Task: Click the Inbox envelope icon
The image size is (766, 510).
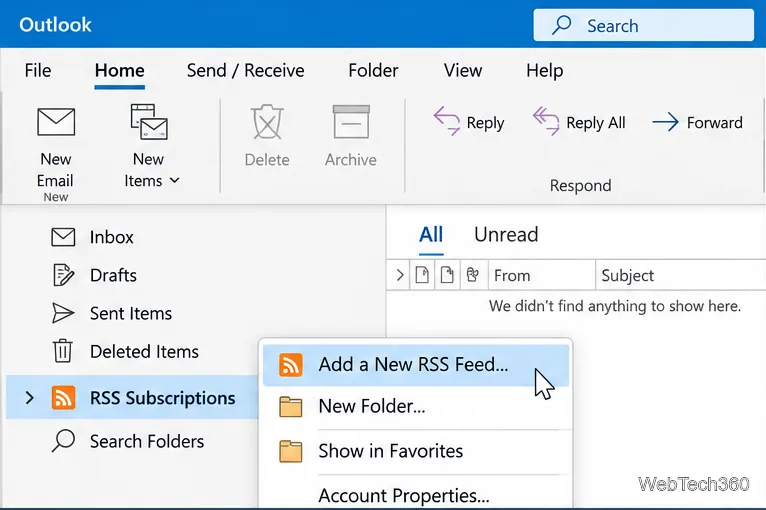Action: (63, 237)
